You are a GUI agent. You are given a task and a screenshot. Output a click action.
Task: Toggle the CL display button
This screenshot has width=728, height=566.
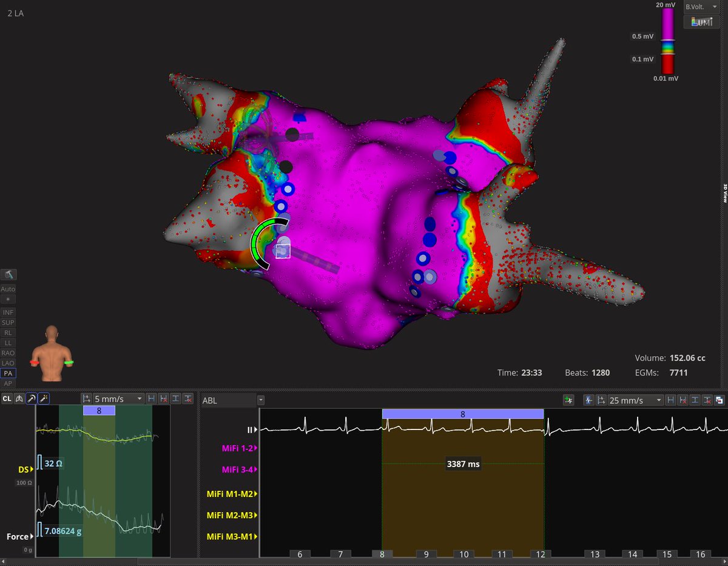click(7, 399)
